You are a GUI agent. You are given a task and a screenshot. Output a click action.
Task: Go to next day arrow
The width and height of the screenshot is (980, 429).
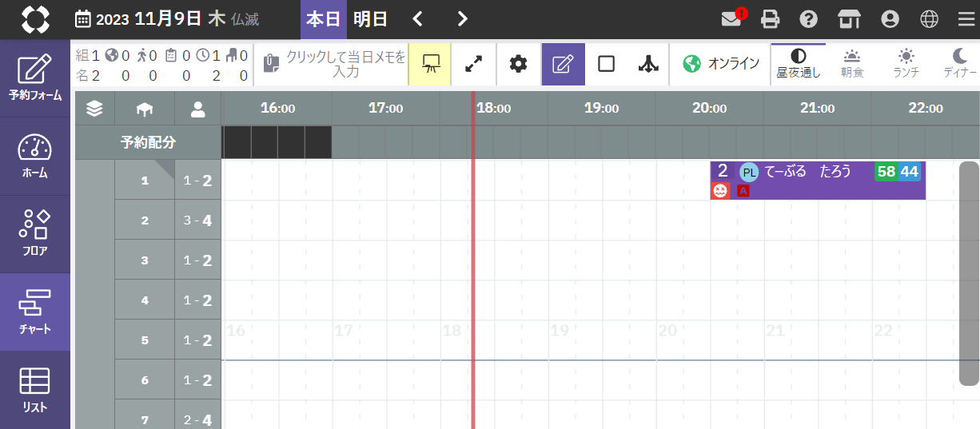click(x=462, y=19)
